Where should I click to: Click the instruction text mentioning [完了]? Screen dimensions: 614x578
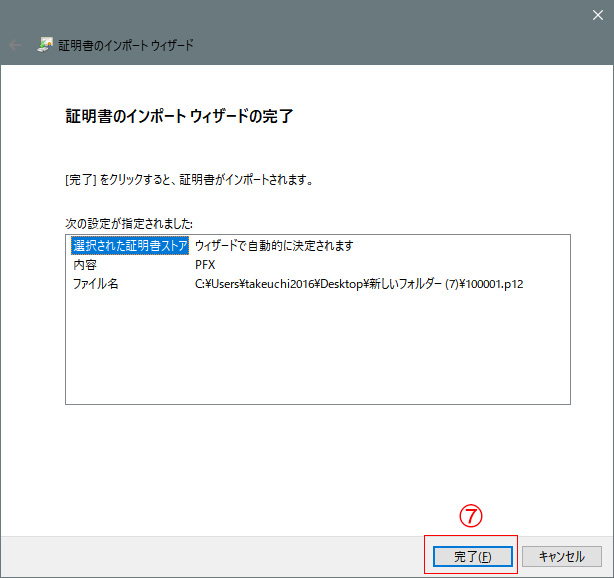pos(188,181)
